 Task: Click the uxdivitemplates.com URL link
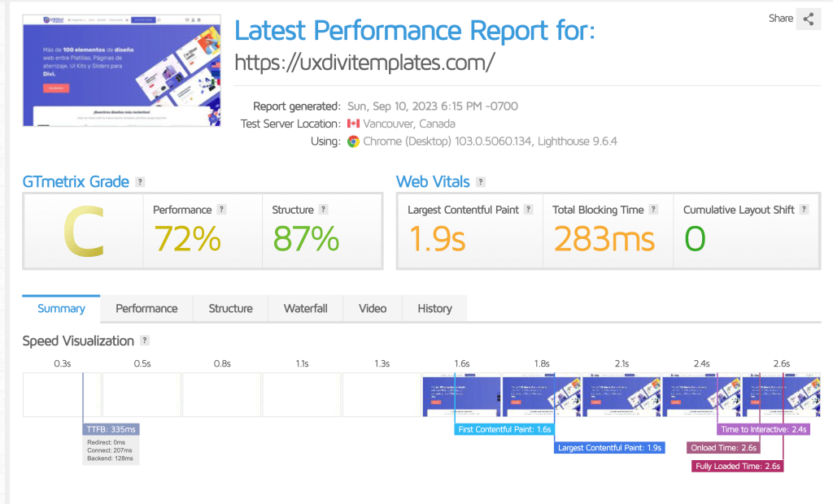coord(364,62)
